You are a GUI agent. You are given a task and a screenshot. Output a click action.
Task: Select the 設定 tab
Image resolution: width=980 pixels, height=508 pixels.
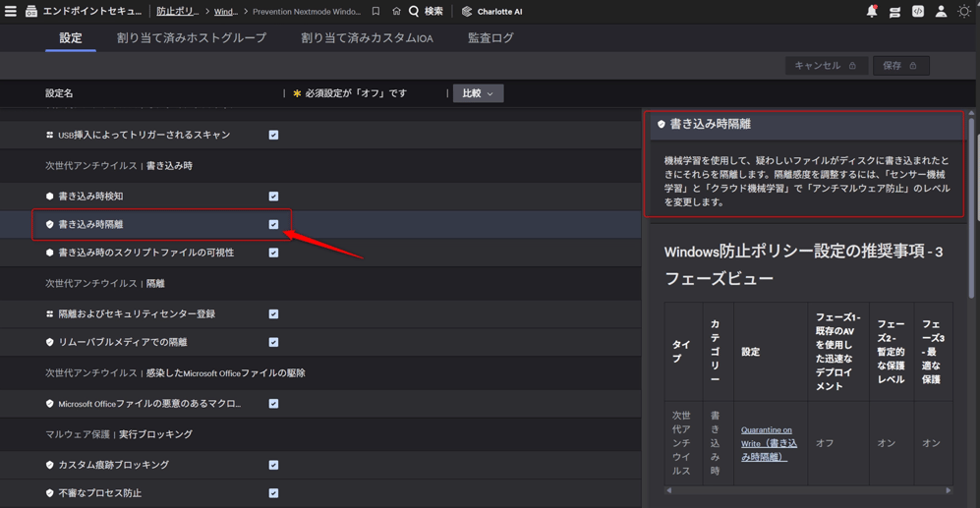[x=71, y=38]
